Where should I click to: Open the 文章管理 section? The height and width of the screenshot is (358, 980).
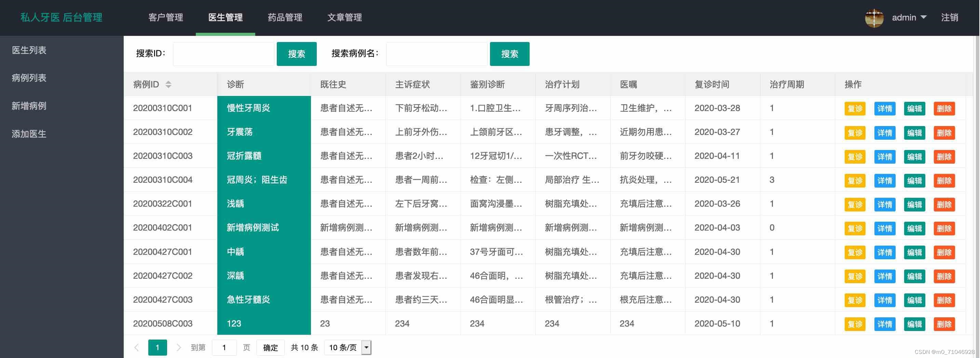[x=344, y=17]
